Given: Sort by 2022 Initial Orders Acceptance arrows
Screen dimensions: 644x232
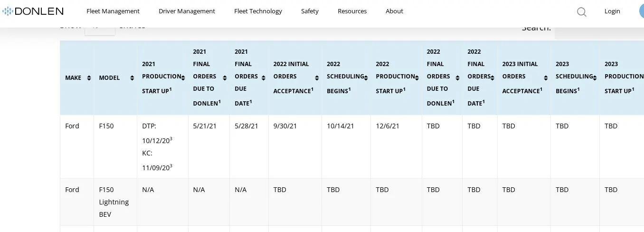Looking at the screenshot, I should tap(317, 78).
